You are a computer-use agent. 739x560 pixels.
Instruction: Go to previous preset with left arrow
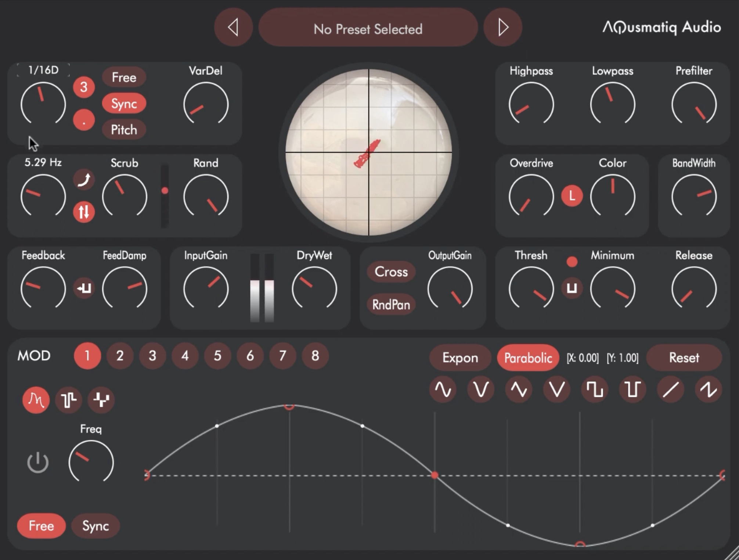(233, 28)
